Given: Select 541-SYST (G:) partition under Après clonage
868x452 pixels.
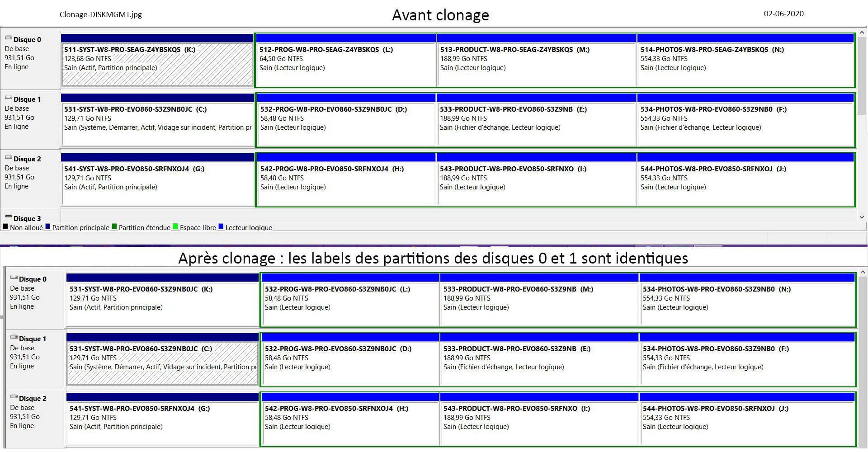Looking at the screenshot, I should (x=163, y=419).
